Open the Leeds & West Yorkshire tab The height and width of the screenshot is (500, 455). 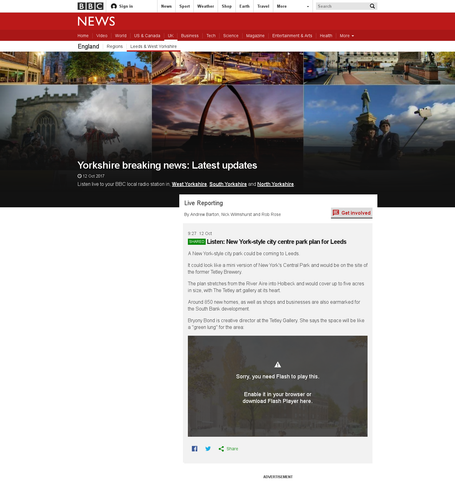pyautogui.click(x=153, y=46)
